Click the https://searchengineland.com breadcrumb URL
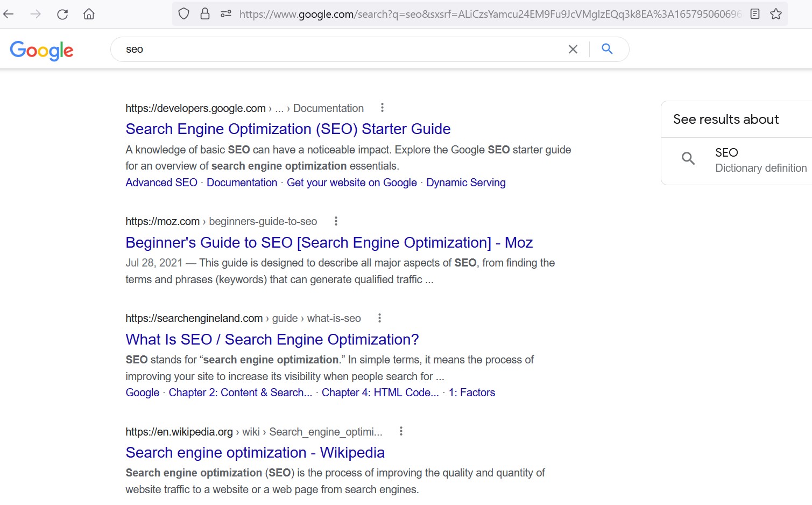The height and width of the screenshot is (505, 812). point(194,318)
